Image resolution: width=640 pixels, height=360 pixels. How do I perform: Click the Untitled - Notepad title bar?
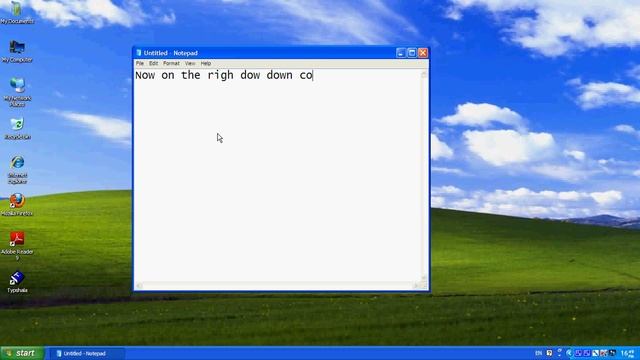pos(281,53)
